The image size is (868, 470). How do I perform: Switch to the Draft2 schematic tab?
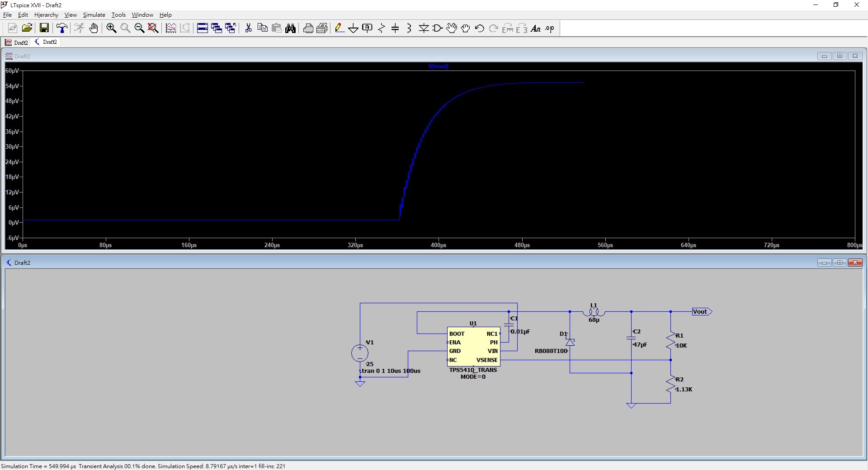46,42
